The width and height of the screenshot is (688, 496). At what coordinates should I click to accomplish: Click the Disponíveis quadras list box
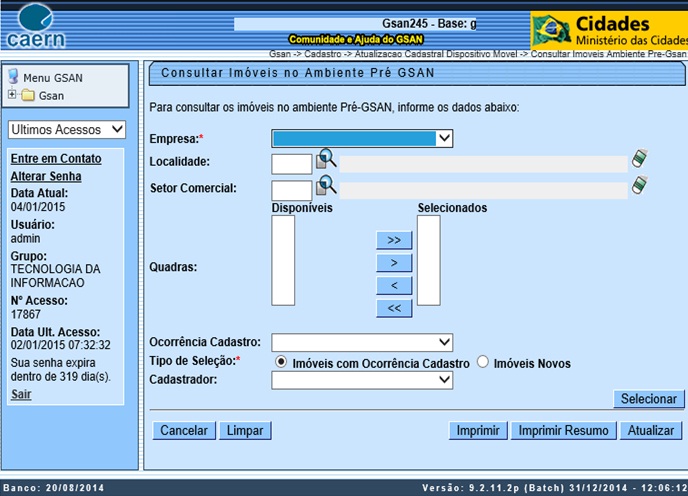[283, 260]
